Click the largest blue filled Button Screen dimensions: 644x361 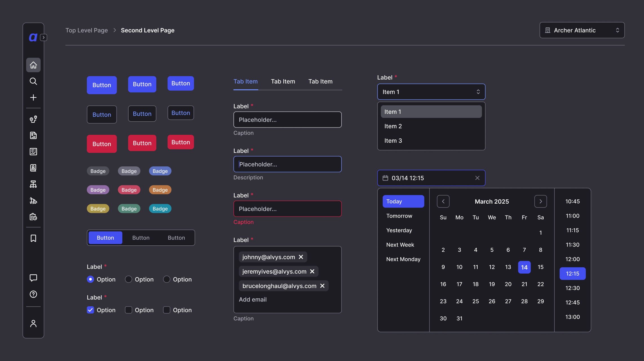coord(102,85)
